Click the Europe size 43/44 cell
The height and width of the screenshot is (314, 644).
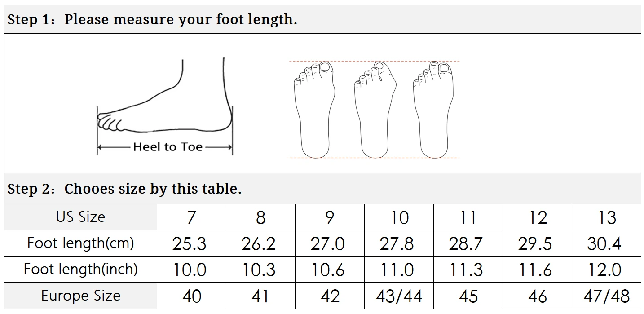(x=399, y=296)
